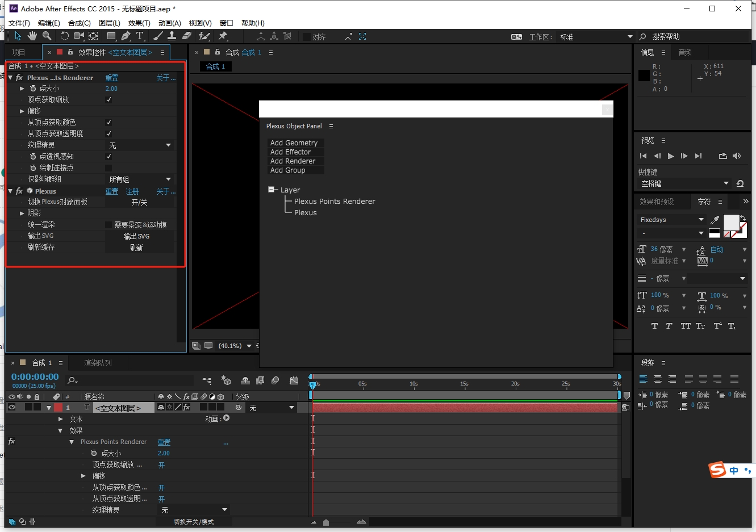Click Add Group button
This screenshot has width=756, height=532.
point(296,170)
